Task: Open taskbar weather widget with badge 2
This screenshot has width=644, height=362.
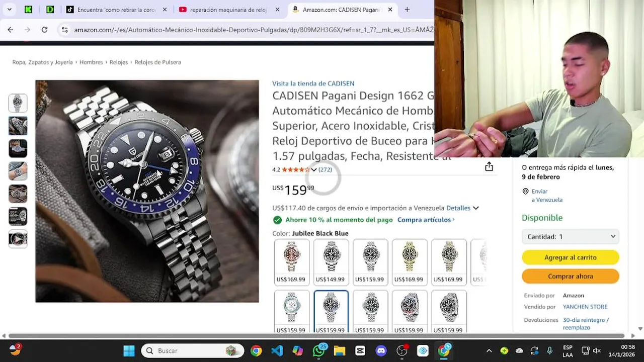Action: tap(15, 350)
